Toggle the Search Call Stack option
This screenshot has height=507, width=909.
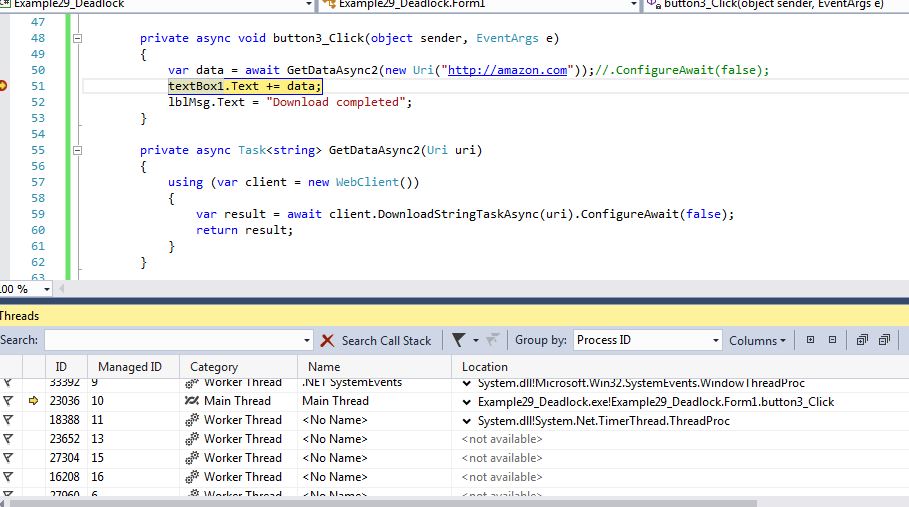coord(386,341)
